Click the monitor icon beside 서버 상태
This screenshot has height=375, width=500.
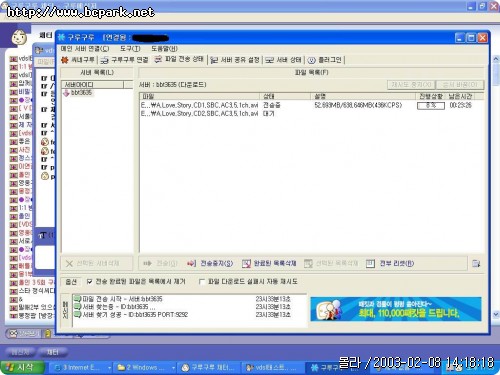pos(269,60)
